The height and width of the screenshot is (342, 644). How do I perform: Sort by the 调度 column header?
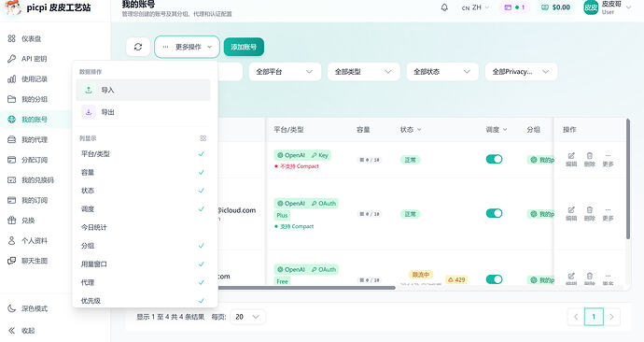[x=497, y=130]
